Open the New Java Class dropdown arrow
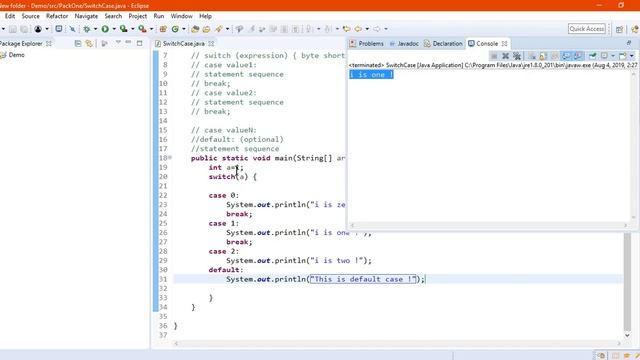This screenshot has height=360, width=640. (x=184, y=29)
